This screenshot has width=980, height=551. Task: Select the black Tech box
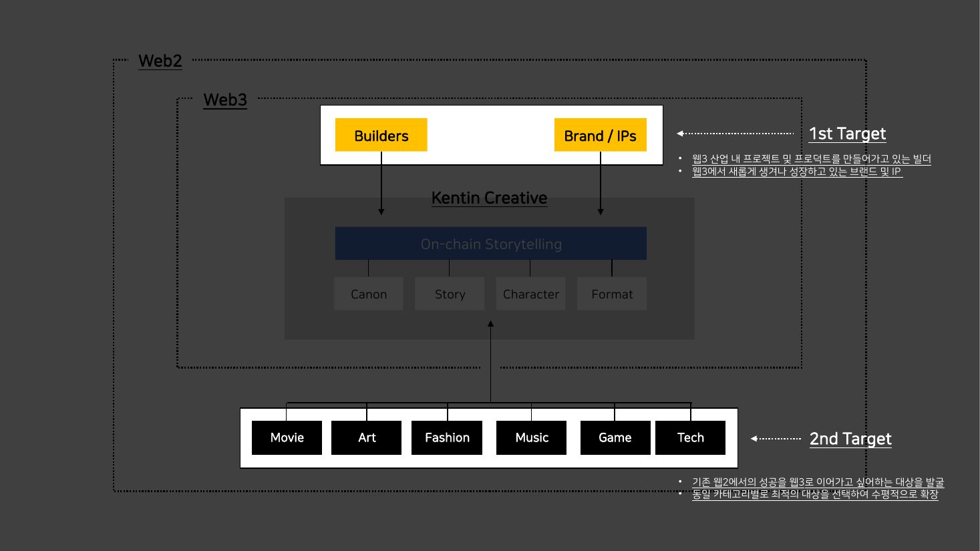point(691,437)
